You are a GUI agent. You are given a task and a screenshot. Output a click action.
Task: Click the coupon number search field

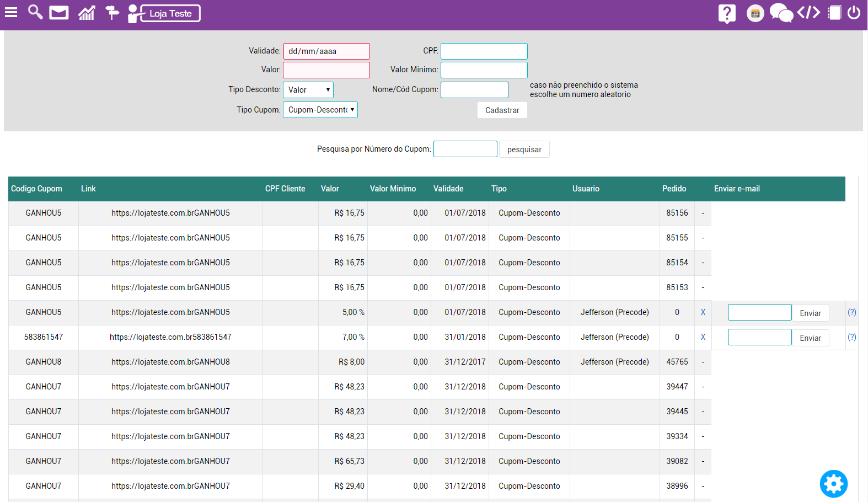pos(465,149)
